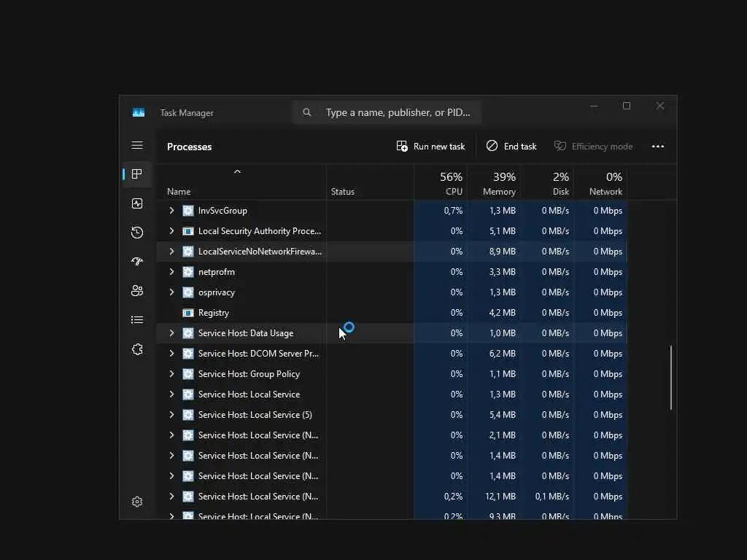
Task: Click the Service Host: Local Service (5) icon
Action: [188, 415]
